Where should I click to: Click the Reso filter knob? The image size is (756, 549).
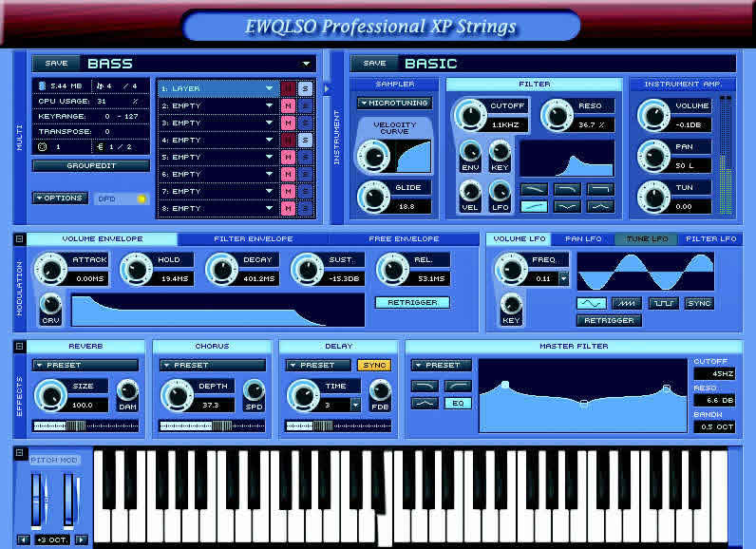tap(557, 115)
